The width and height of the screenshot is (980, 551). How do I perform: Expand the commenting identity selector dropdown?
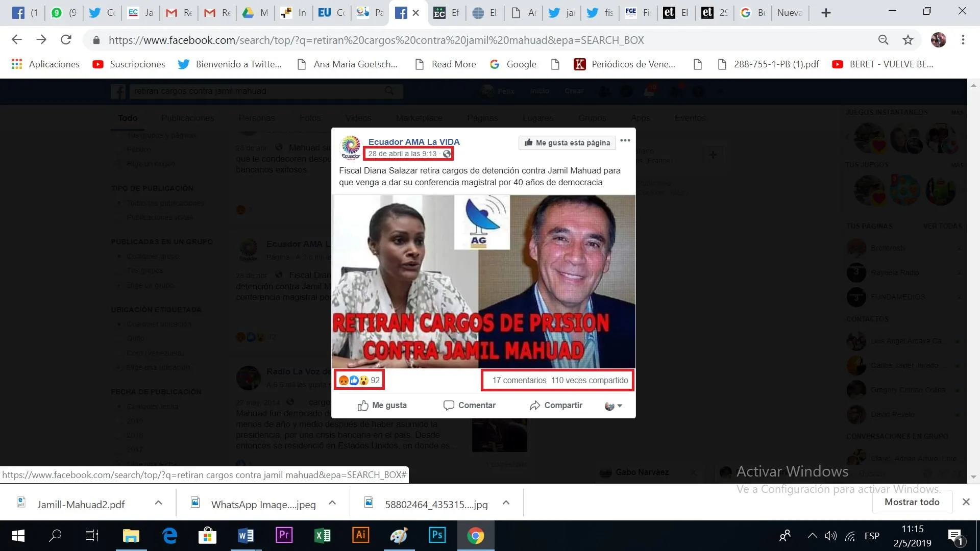pos(614,406)
